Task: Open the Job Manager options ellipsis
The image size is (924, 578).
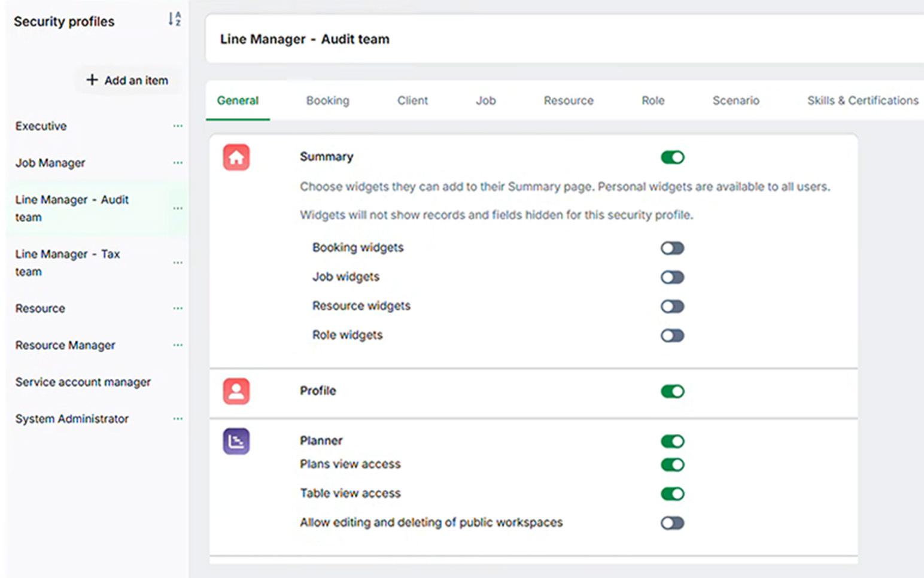Action: [178, 163]
